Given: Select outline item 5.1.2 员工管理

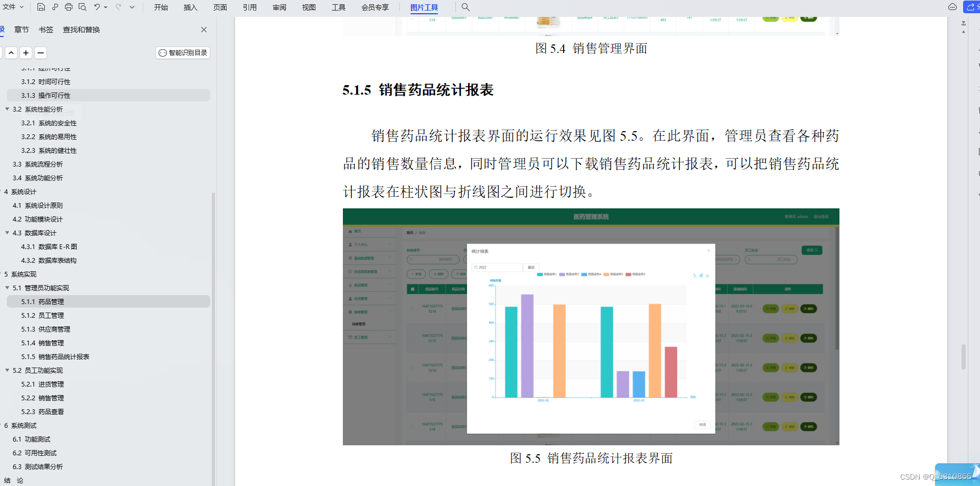Looking at the screenshot, I should click(42, 315).
